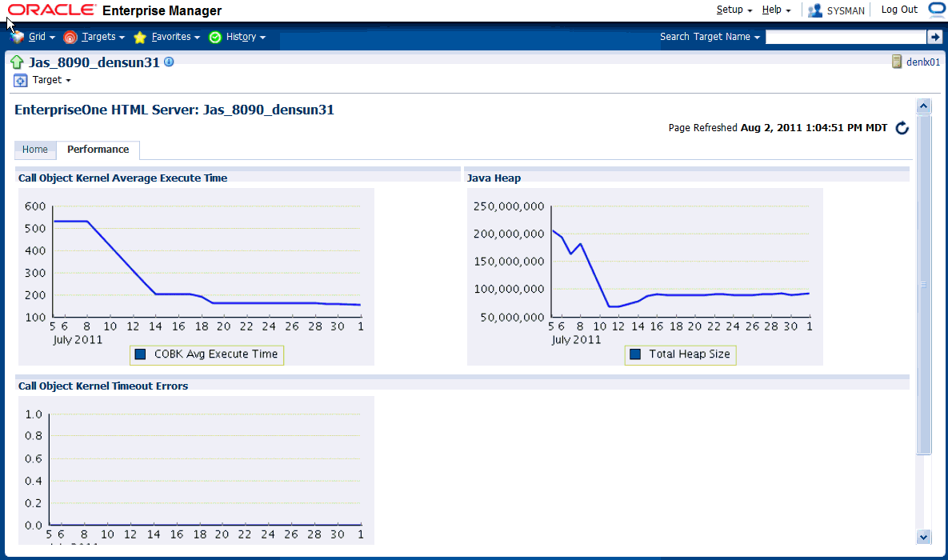The height and width of the screenshot is (560, 948).
Task: Click the search go arrow button
Action: pyautogui.click(x=934, y=37)
